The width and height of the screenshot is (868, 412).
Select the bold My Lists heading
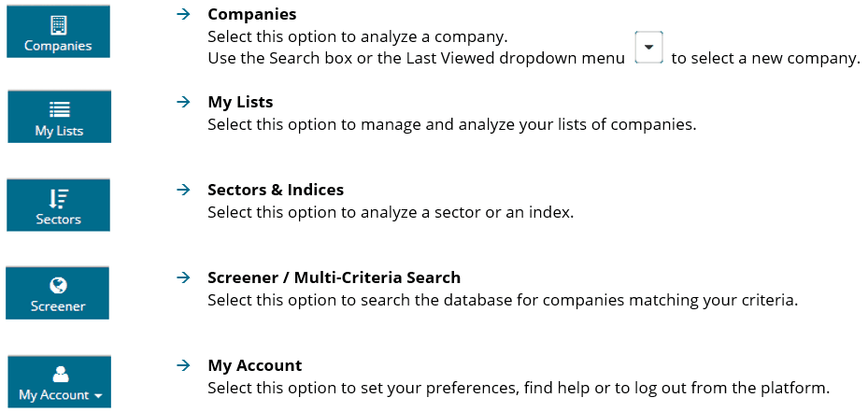240,102
